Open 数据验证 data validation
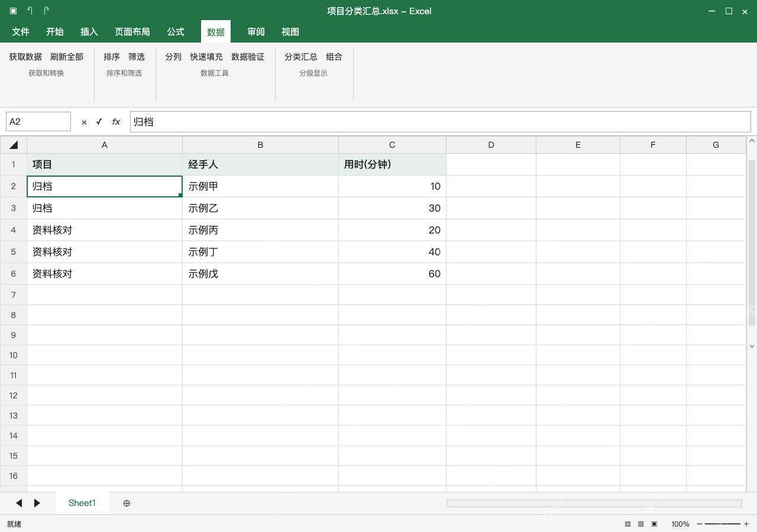 pyautogui.click(x=248, y=57)
